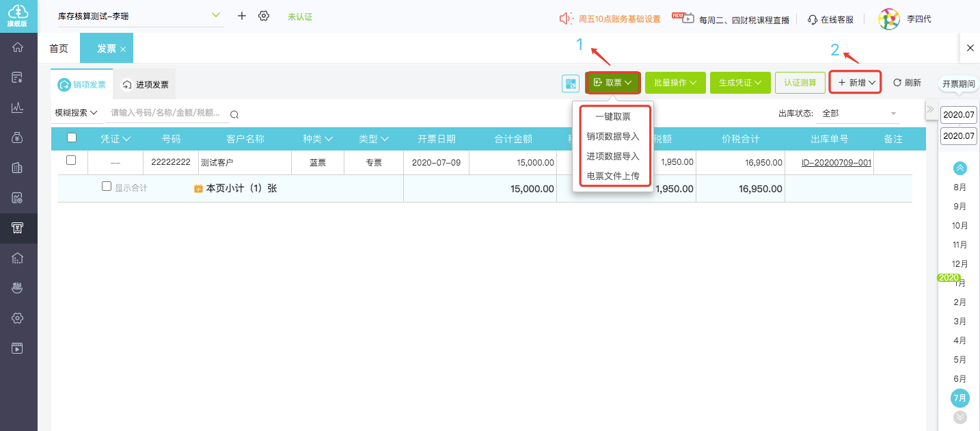This screenshot has width=980, height=431.
Task: Select 7月 in the period timeline
Action: pyautogui.click(x=960, y=397)
